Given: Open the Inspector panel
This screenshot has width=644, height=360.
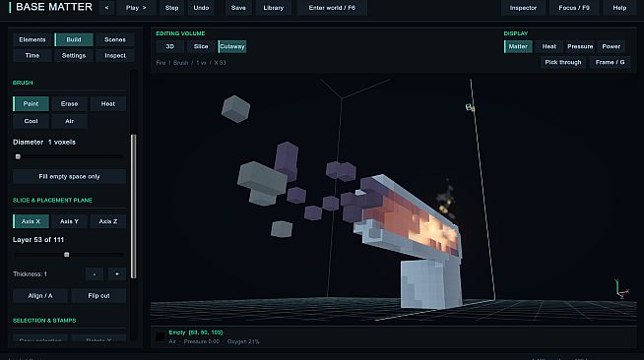Looking at the screenshot, I should pyautogui.click(x=523, y=8).
